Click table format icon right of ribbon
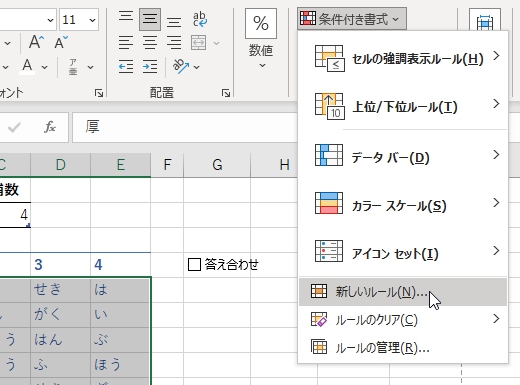 [485, 21]
